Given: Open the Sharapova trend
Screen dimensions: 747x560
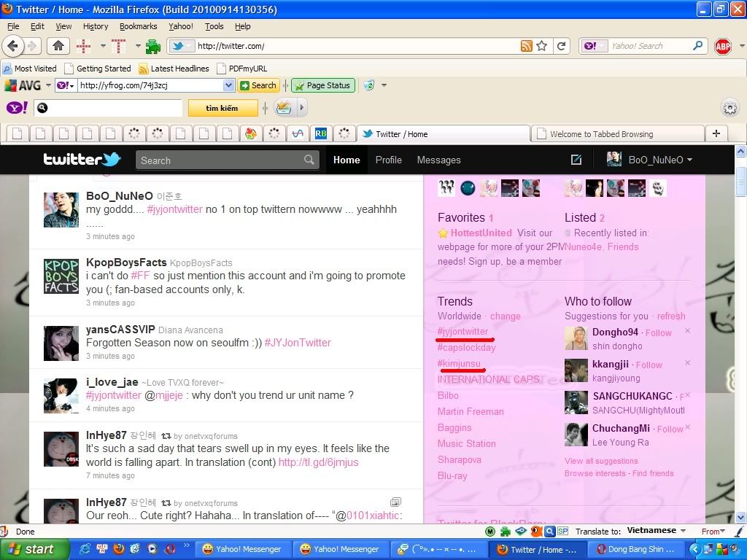Looking at the screenshot, I should [460, 460].
